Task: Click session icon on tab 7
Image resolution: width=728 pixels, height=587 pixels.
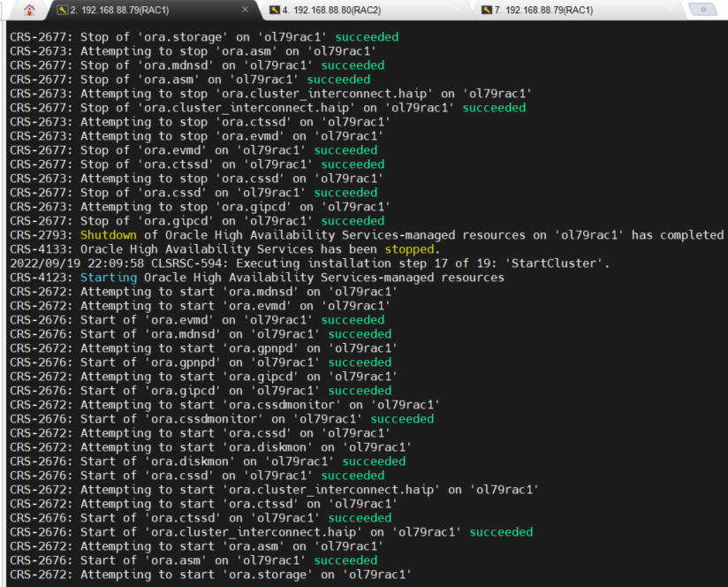Action: pyautogui.click(x=487, y=10)
